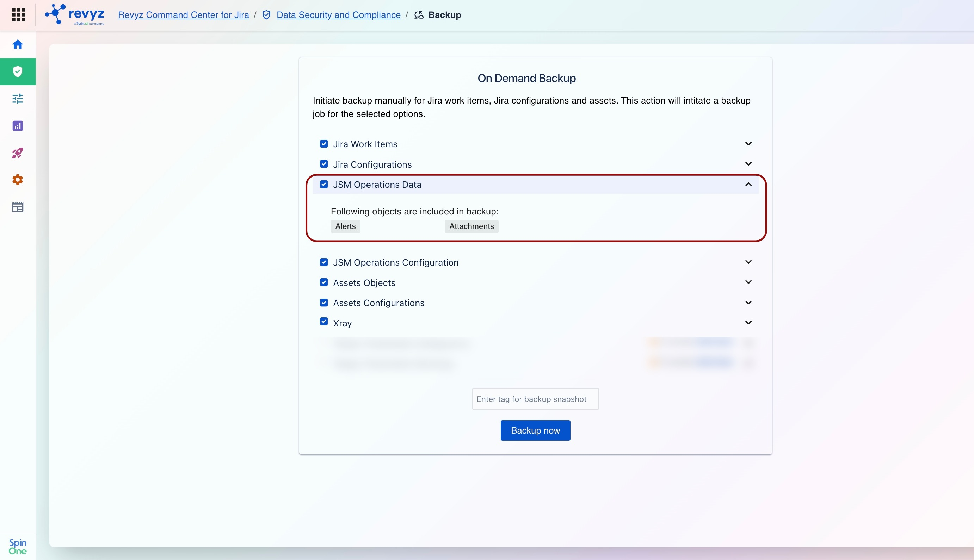Focus the backup snapshot tag field
This screenshot has height=560, width=974.
tap(535, 399)
